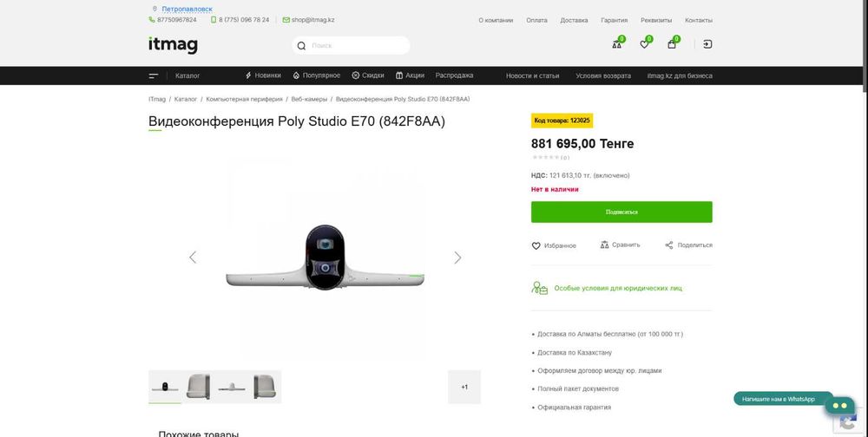
Task: Click the login arrow icon in header
Action: pos(707,44)
